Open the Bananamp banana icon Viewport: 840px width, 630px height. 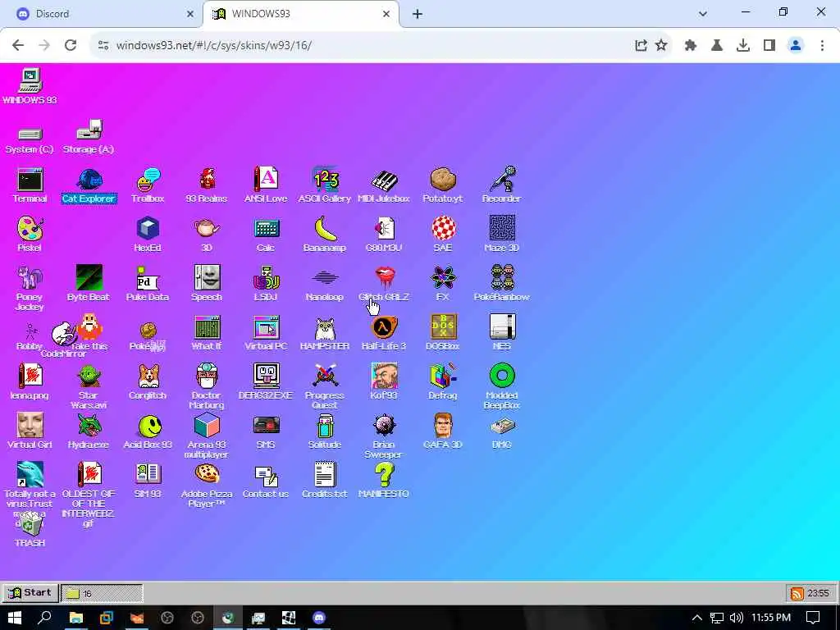[325, 230]
